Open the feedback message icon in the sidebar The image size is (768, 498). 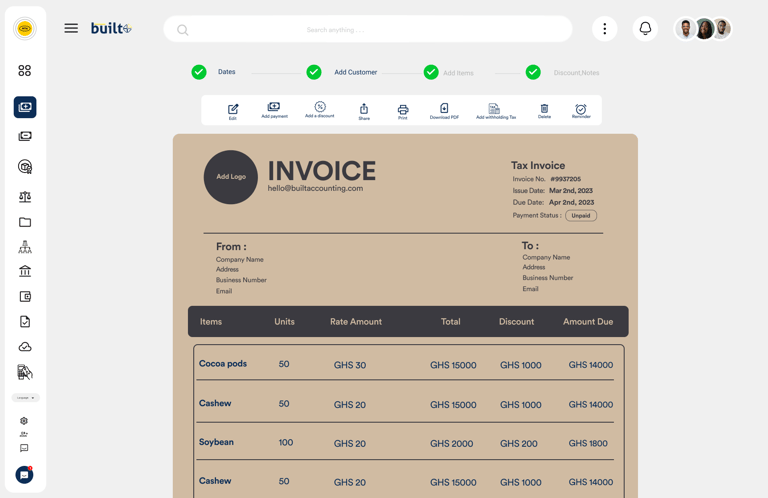click(24, 448)
